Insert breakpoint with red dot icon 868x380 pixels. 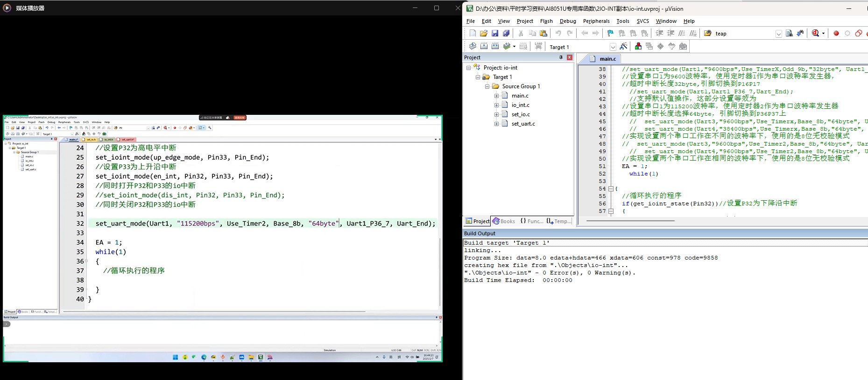(x=836, y=33)
